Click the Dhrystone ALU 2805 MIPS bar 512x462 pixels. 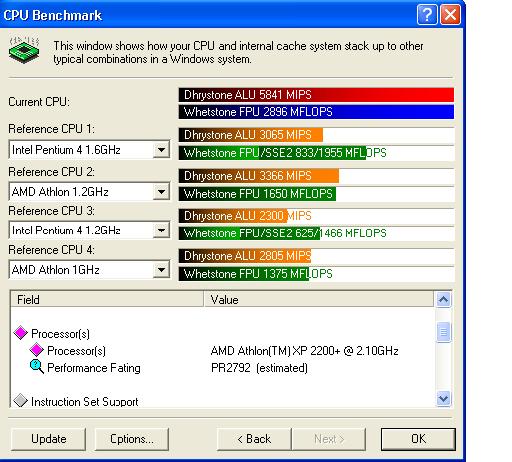click(x=316, y=256)
